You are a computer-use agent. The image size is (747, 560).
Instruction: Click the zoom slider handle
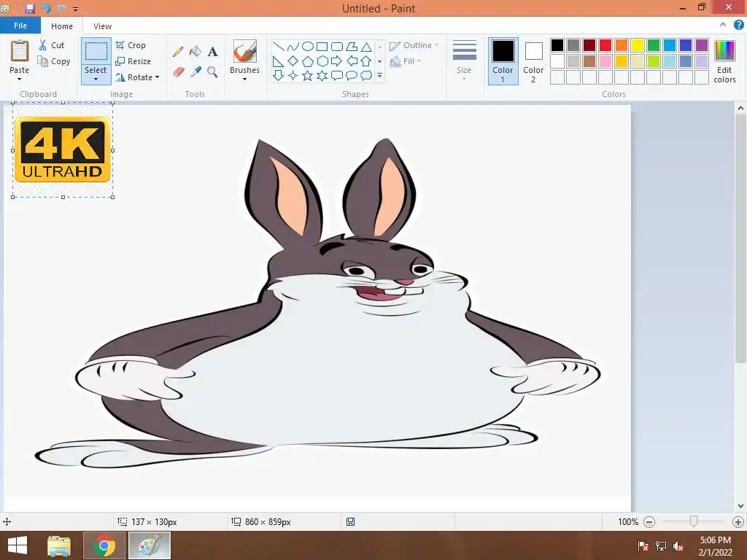pyautogui.click(x=694, y=522)
